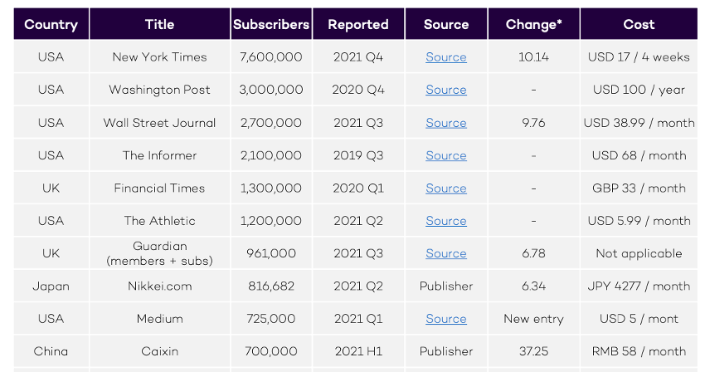
Task: Click the JPY 4277 / month cost cell
Action: click(639, 286)
